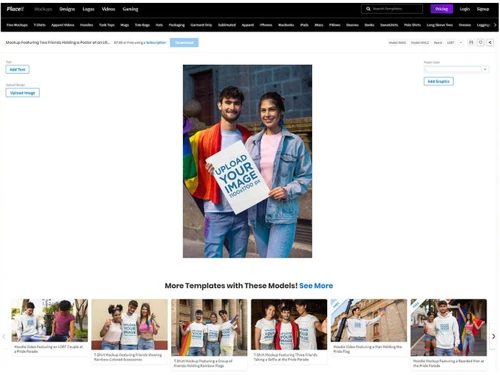Open the Subscription link
Image resolution: width=500 pixels, height=375 pixels.
[x=156, y=43]
